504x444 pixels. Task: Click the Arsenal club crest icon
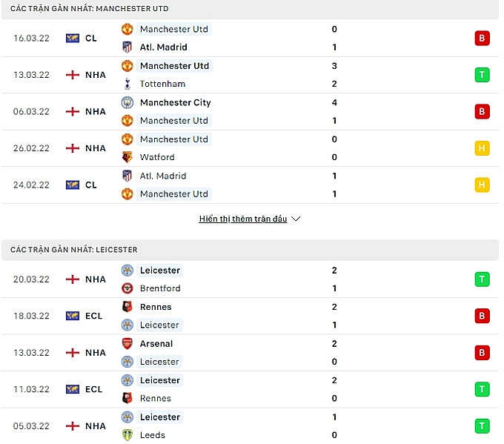pyautogui.click(x=127, y=344)
